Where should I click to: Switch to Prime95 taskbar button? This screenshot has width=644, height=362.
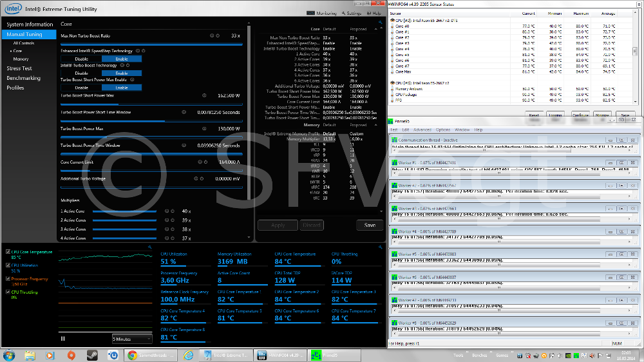coord(334,355)
